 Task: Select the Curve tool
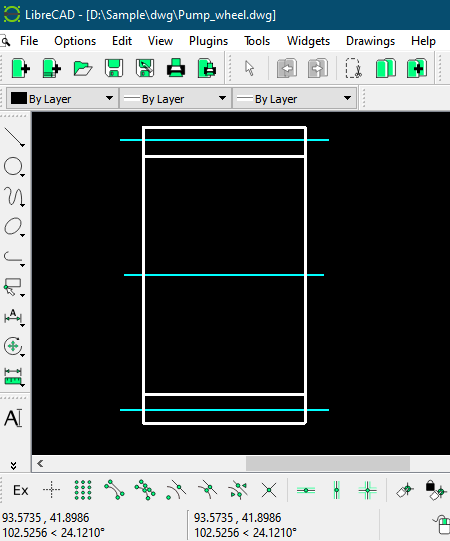[x=14, y=197]
